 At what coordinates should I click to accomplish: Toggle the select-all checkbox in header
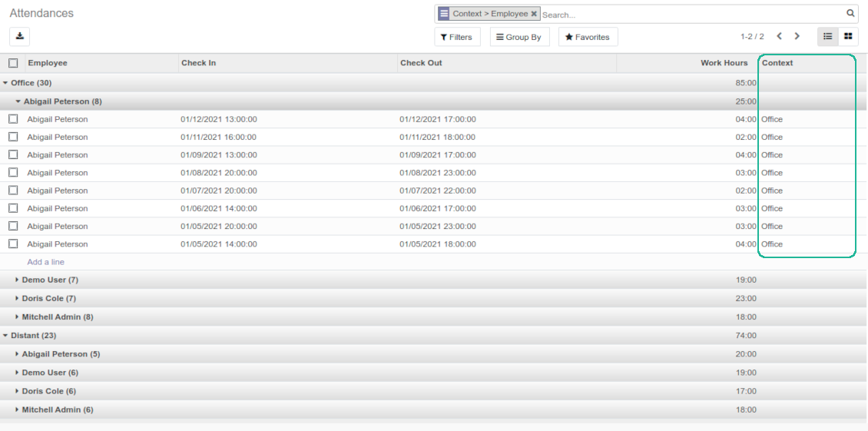[x=13, y=63]
